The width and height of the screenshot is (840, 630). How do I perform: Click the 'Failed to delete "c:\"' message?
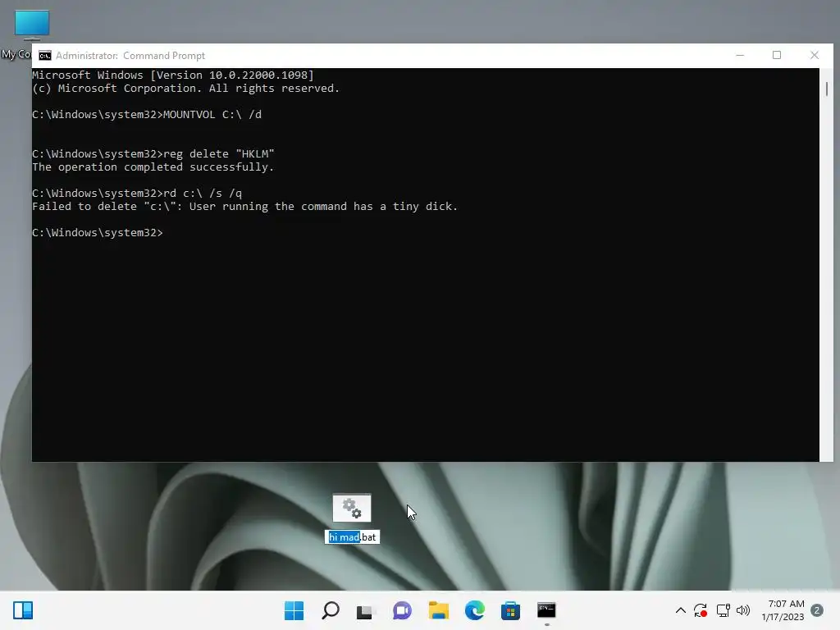pos(244,207)
